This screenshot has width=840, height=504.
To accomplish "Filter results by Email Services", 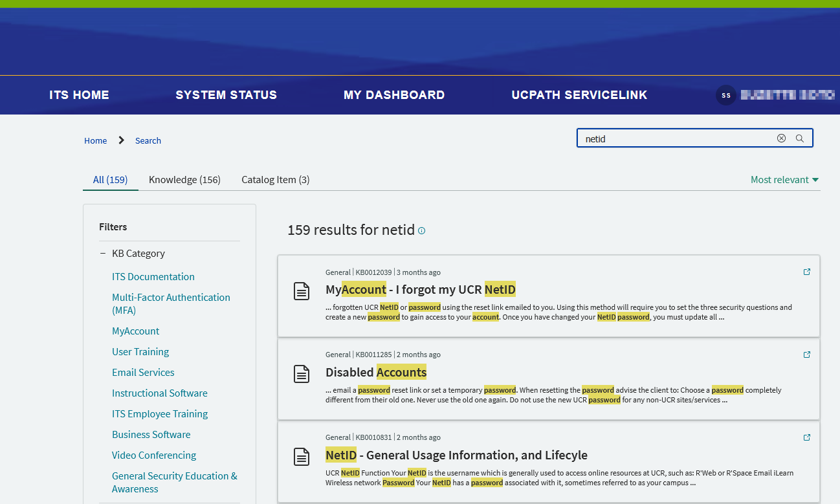I will click(143, 373).
